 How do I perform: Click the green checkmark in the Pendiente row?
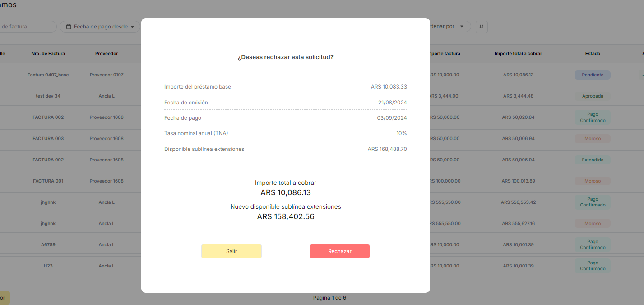[x=642, y=75]
